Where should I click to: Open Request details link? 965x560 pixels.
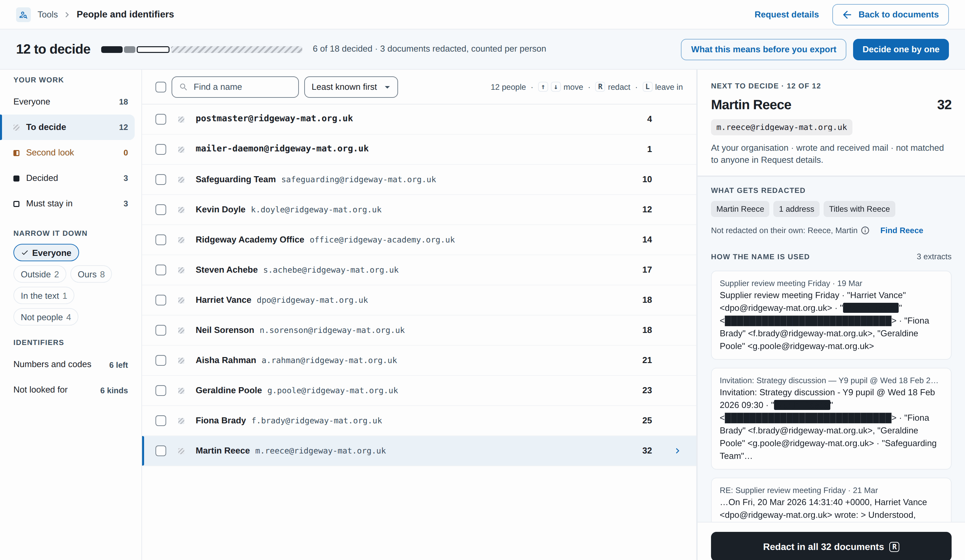click(786, 14)
